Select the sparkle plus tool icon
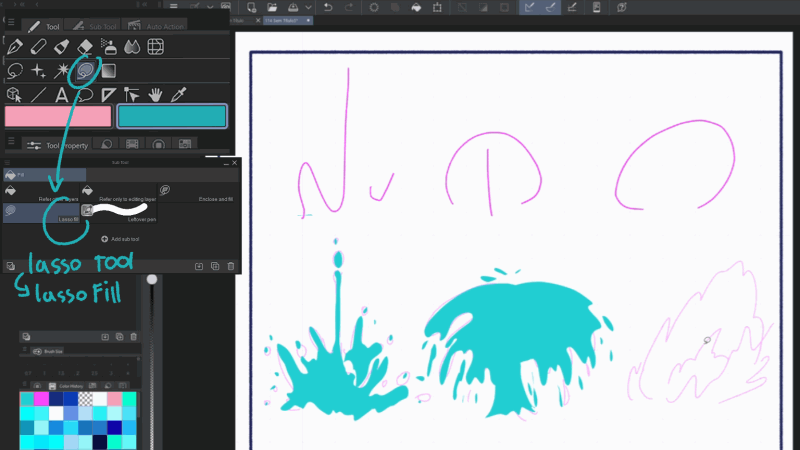The image size is (800, 450). 38,70
